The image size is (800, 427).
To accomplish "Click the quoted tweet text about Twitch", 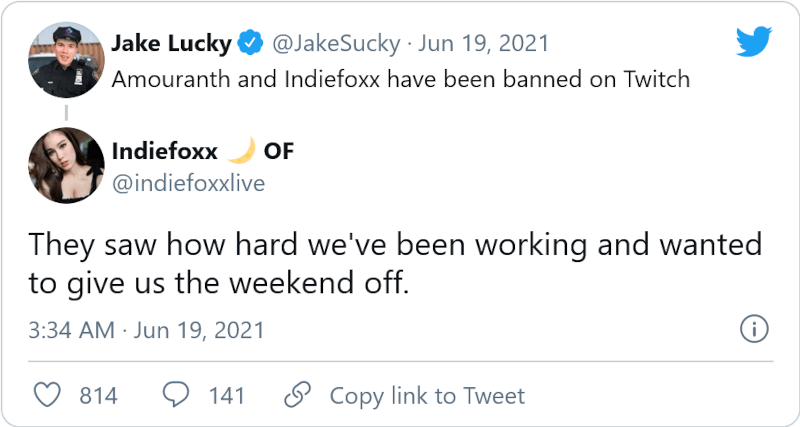I will coord(400,78).
